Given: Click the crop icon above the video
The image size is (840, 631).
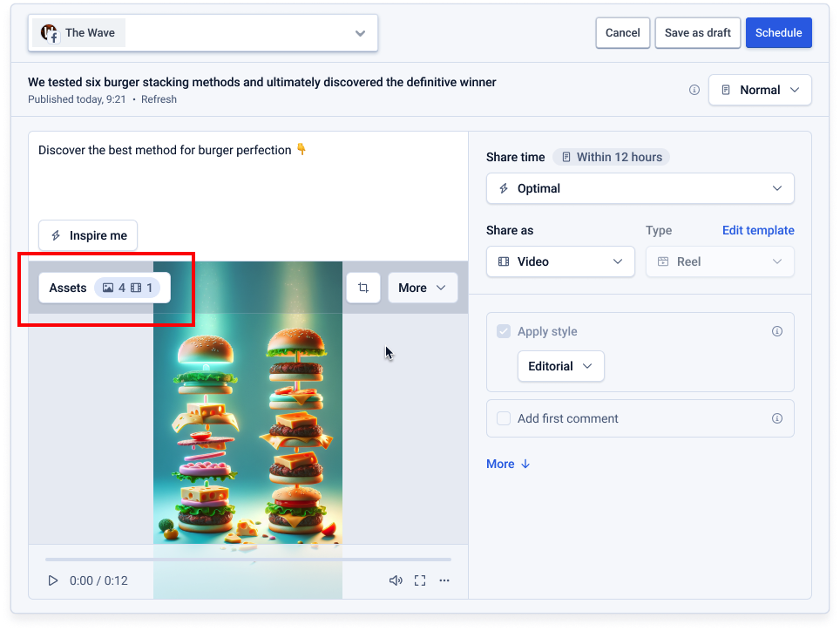Looking at the screenshot, I should click(363, 288).
